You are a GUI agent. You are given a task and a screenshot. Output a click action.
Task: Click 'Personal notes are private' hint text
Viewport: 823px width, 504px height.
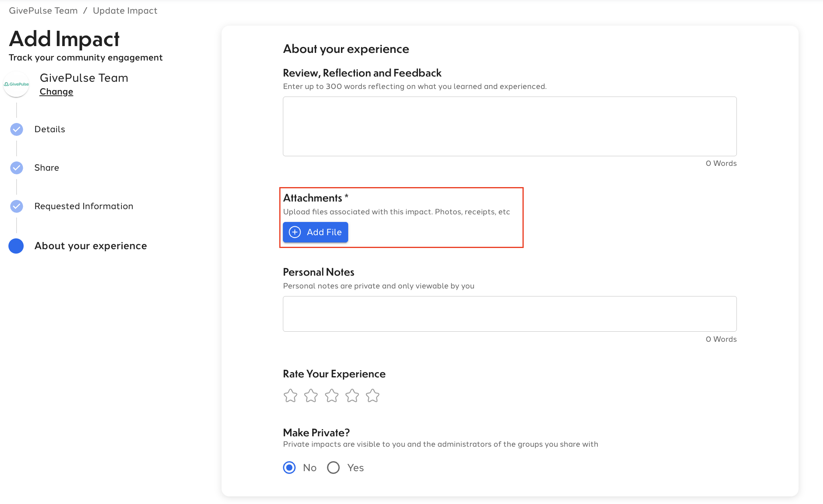tap(379, 286)
